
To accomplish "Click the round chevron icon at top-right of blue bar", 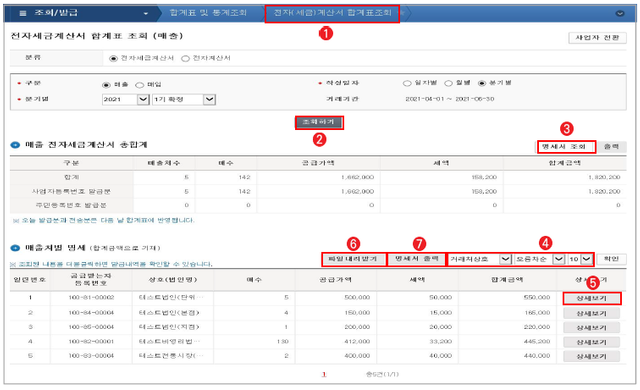I will pyautogui.click(x=620, y=13).
